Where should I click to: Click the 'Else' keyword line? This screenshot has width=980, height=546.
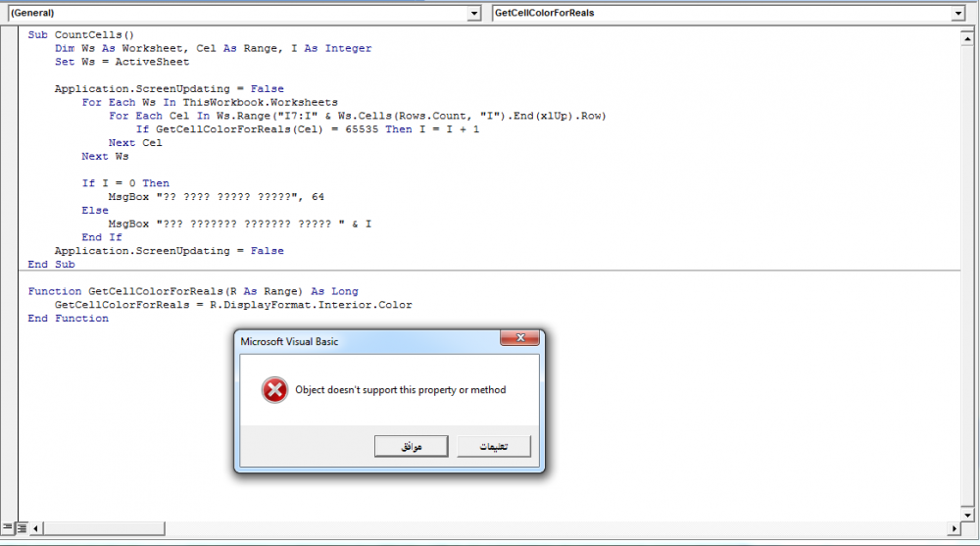[x=95, y=210]
